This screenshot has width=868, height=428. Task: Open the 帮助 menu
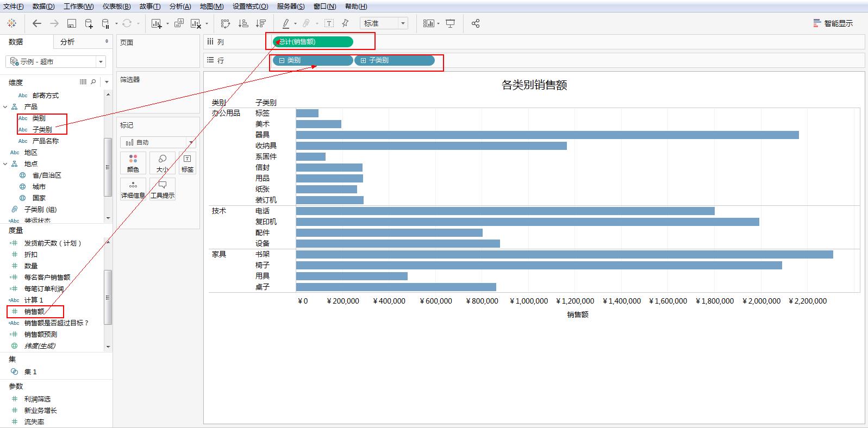[356, 7]
